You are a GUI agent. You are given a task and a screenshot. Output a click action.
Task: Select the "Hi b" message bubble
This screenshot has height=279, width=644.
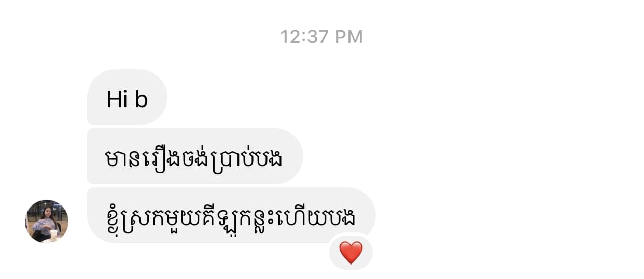coord(127,97)
